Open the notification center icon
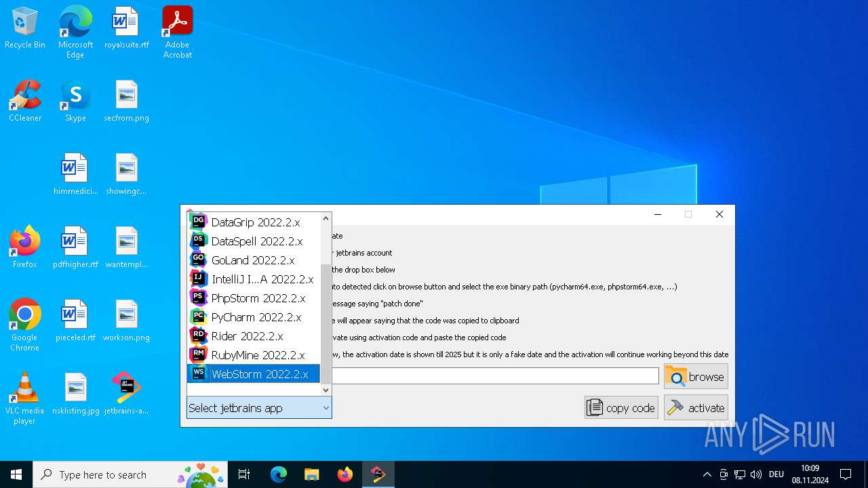Viewport: 868px width, 488px height. pos(846,474)
